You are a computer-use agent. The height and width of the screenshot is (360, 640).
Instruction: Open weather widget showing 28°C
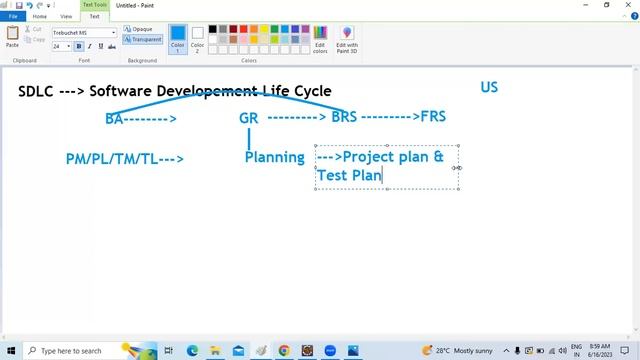(x=457, y=351)
